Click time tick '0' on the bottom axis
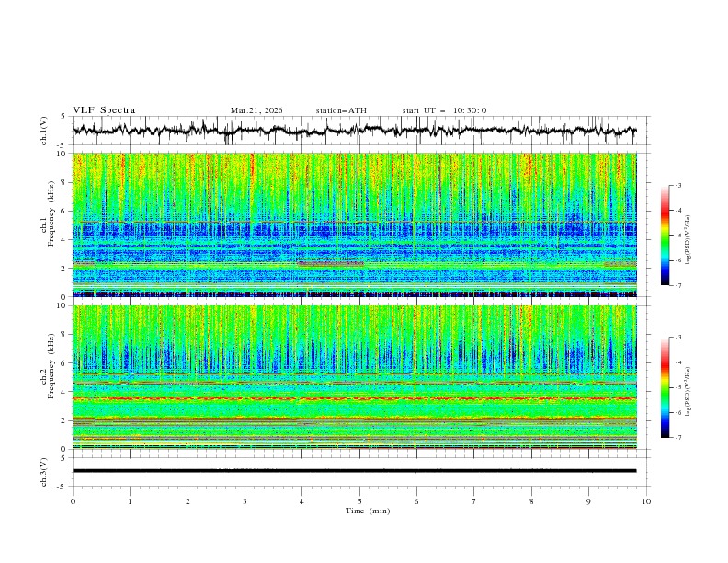 pos(73,501)
